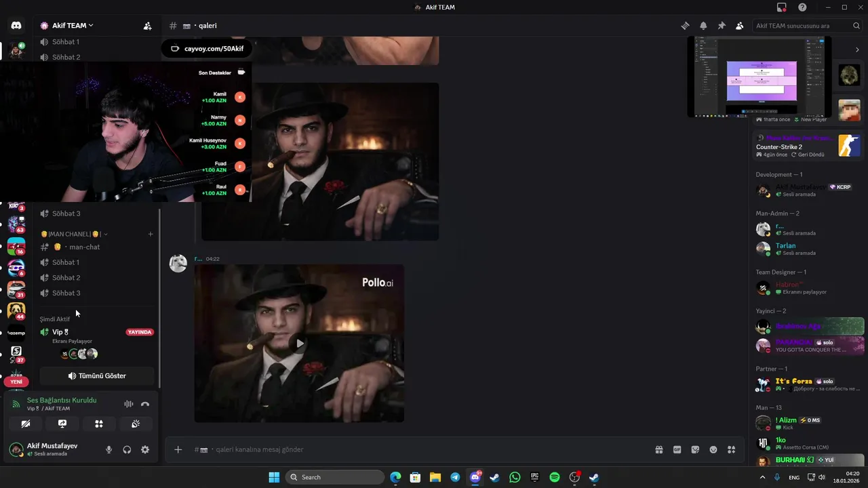Open BURHAN member profile
The image size is (868, 488).
tap(809, 460)
